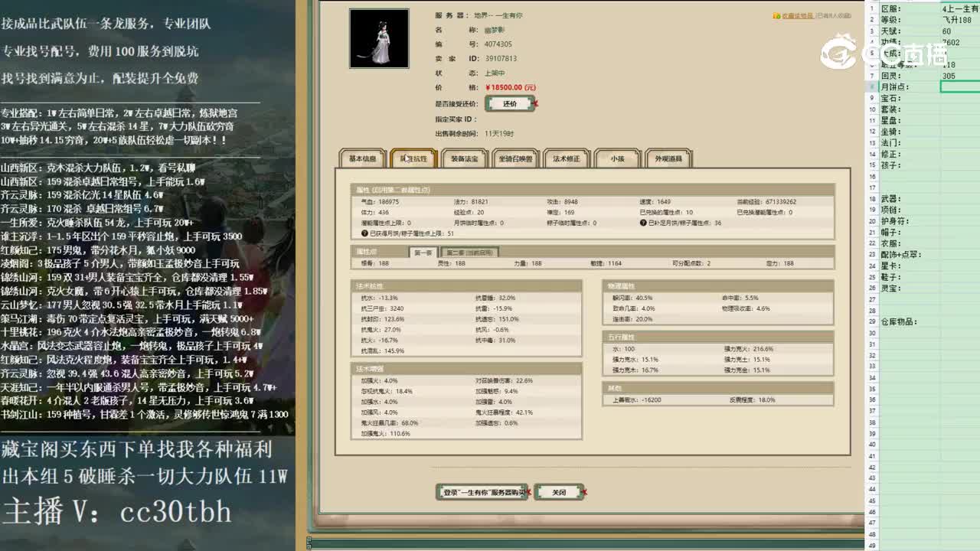Click the 攻击: 8948 stat
Image resolution: width=980 pixels, height=551 pixels.
(x=562, y=202)
